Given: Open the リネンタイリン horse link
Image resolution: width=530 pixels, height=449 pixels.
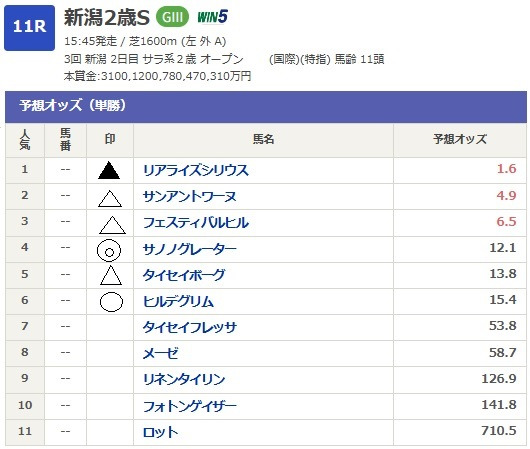Looking at the screenshot, I should pyautogui.click(x=184, y=379).
